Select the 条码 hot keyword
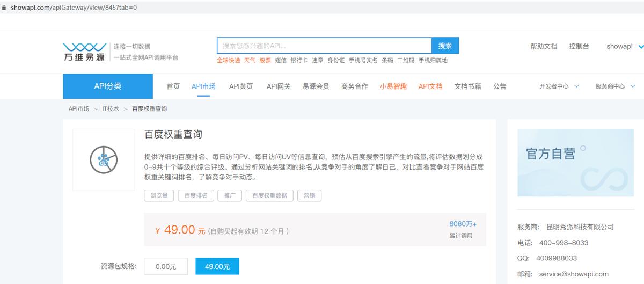The height and width of the screenshot is (284, 644). point(387,61)
